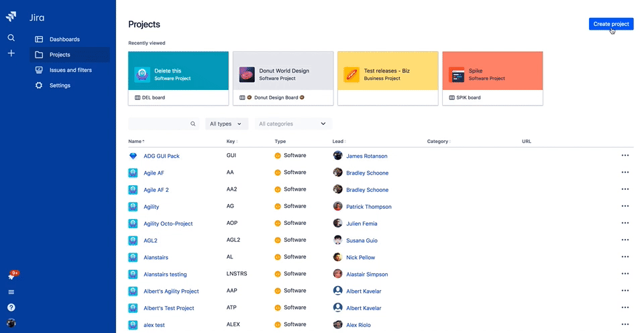The width and height of the screenshot is (644, 333).
Task: Open the Albert's Agility Project link
Action: point(171,291)
